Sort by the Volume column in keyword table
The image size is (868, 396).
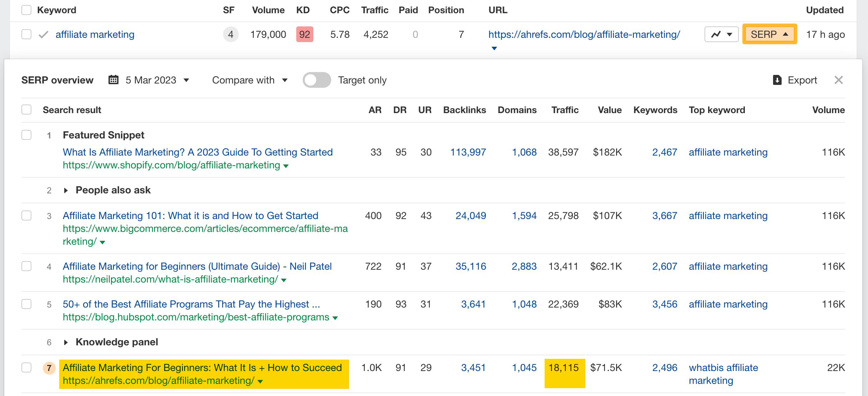[x=268, y=10]
